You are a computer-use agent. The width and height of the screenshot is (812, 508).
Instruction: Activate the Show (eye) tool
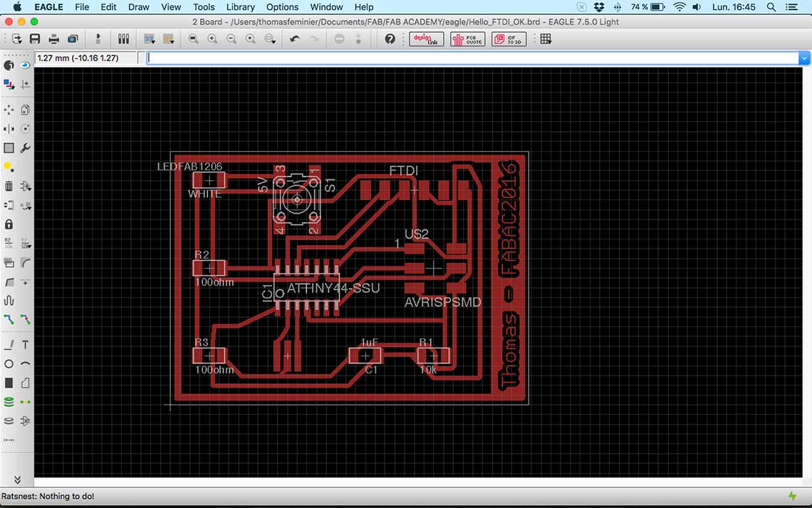point(25,66)
